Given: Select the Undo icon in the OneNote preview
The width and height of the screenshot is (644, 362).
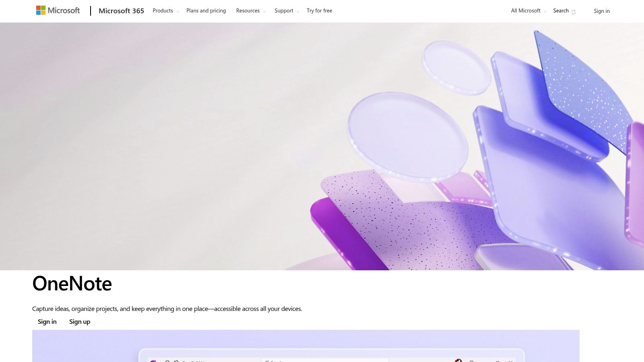Looking at the screenshot, I should (167, 361).
